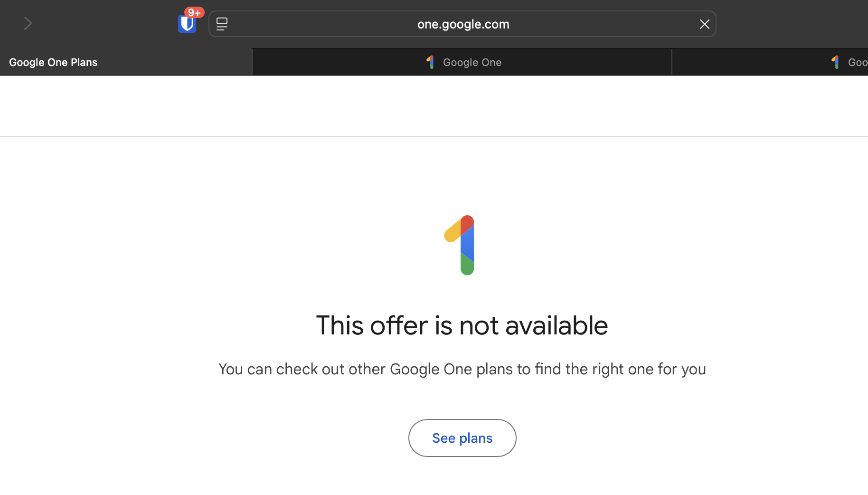Open the Bitwarden extension shield icon

(187, 24)
